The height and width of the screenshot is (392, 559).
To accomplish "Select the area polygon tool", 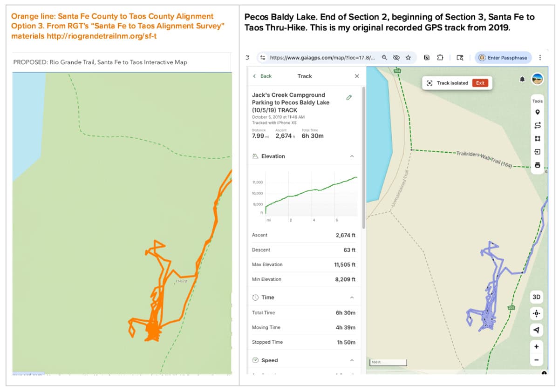I will pos(537,138).
